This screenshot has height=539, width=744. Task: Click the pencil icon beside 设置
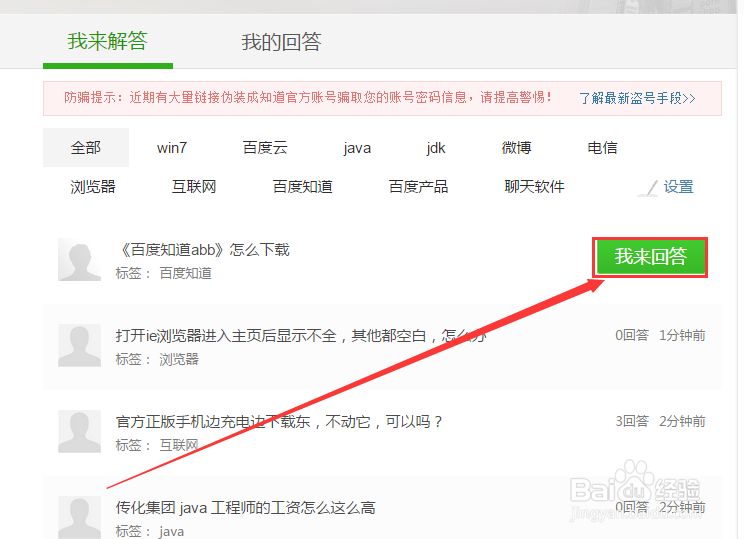648,188
